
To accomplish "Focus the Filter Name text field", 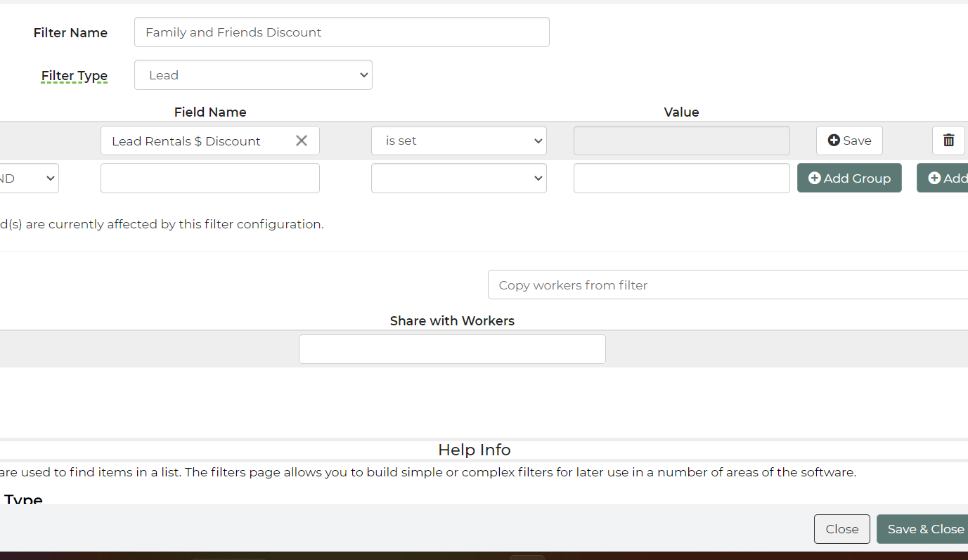I will pyautogui.click(x=342, y=32).
